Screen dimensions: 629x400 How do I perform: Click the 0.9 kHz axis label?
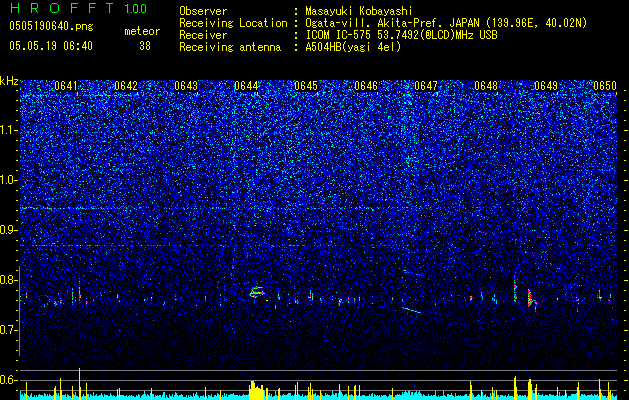(x=9, y=230)
